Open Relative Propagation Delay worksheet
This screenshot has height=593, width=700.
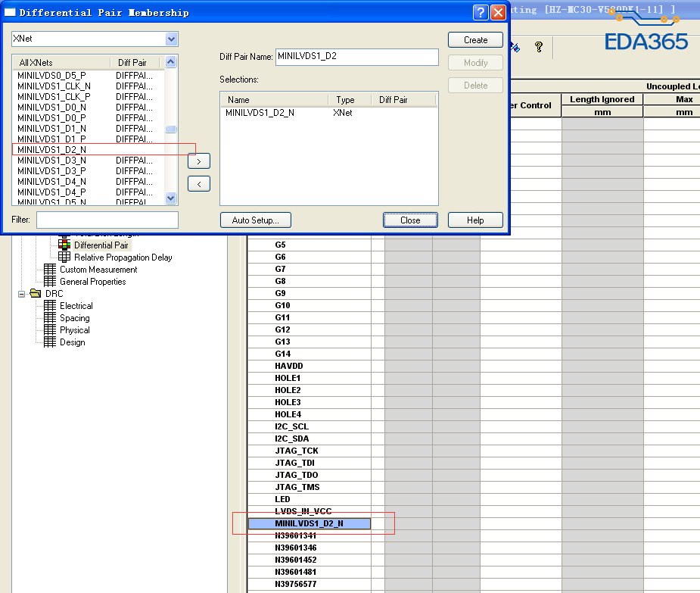pyautogui.click(x=123, y=257)
